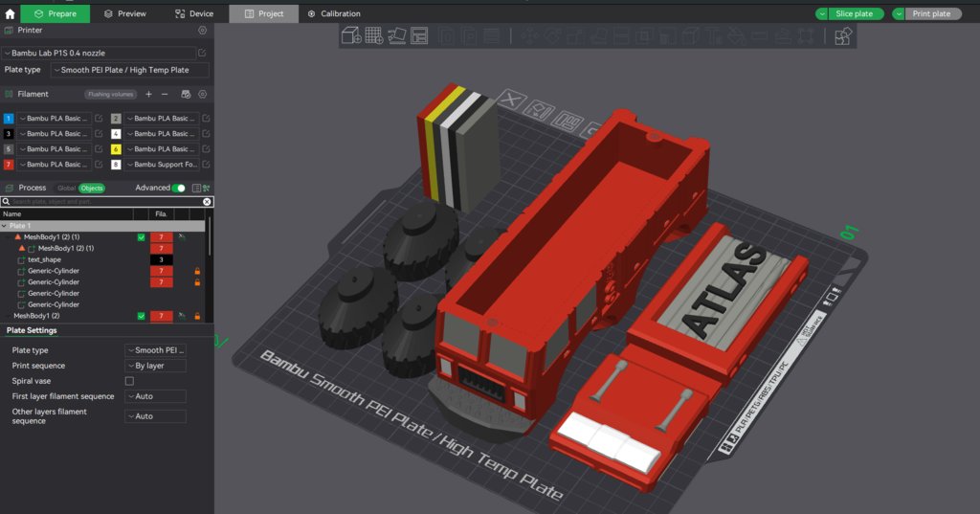Click text_shape filament cell showing 3
The width and height of the screenshot is (980, 514).
161,259
